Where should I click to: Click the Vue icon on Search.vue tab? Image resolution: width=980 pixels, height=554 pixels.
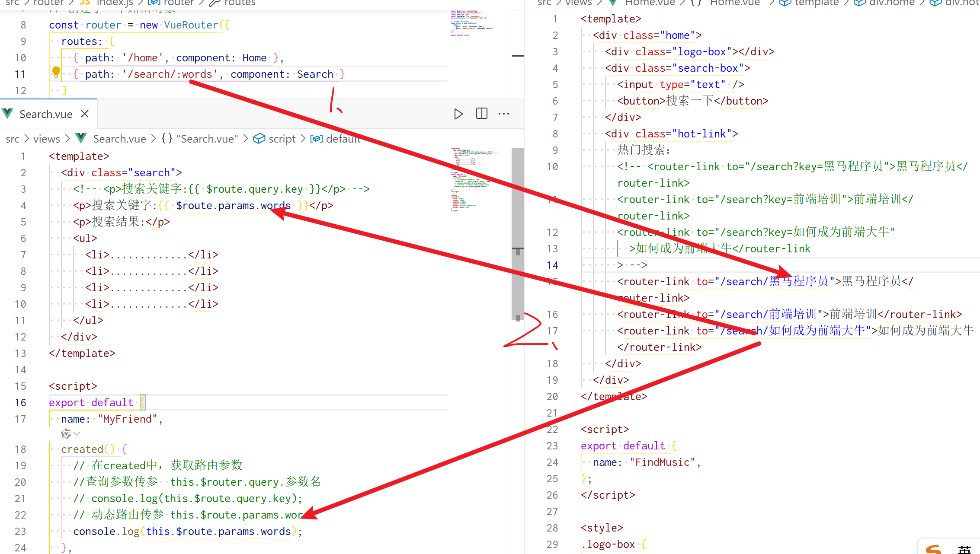pyautogui.click(x=8, y=114)
